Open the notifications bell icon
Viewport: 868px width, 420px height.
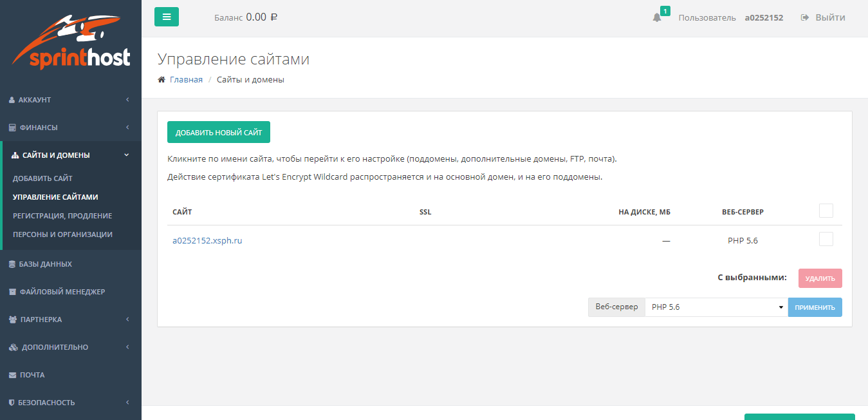tap(656, 18)
